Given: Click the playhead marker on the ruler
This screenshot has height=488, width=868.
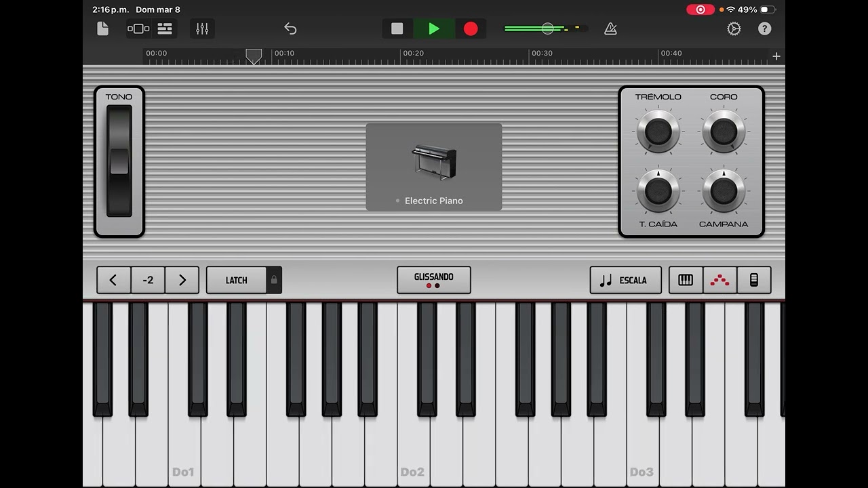Looking at the screenshot, I should coord(254,56).
